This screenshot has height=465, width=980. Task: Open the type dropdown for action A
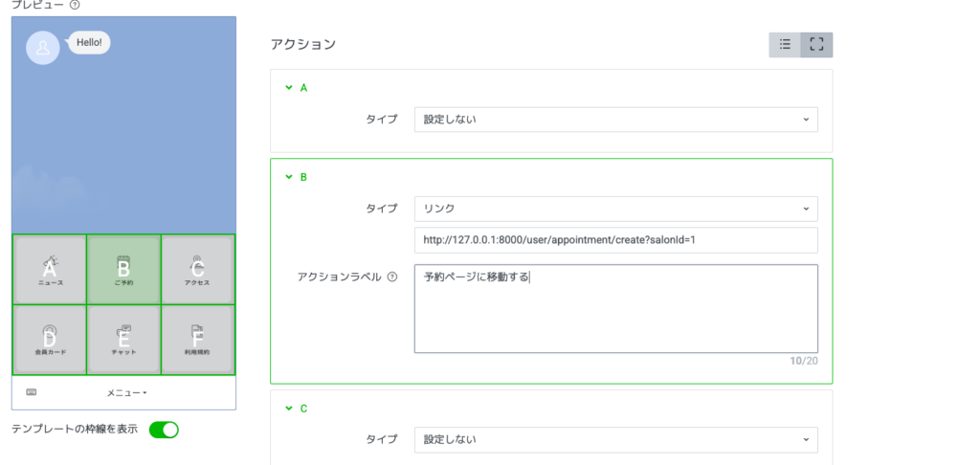click(x=615, y=120)
